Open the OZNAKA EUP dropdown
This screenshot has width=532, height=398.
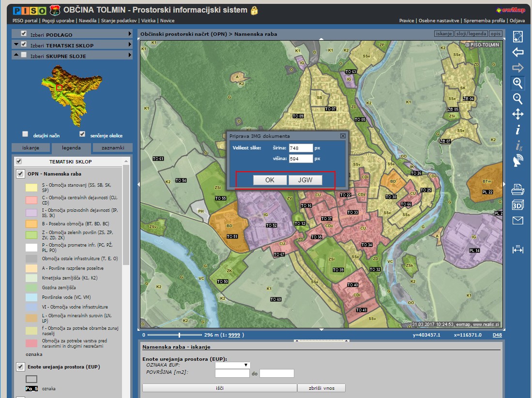pos(232,365)
